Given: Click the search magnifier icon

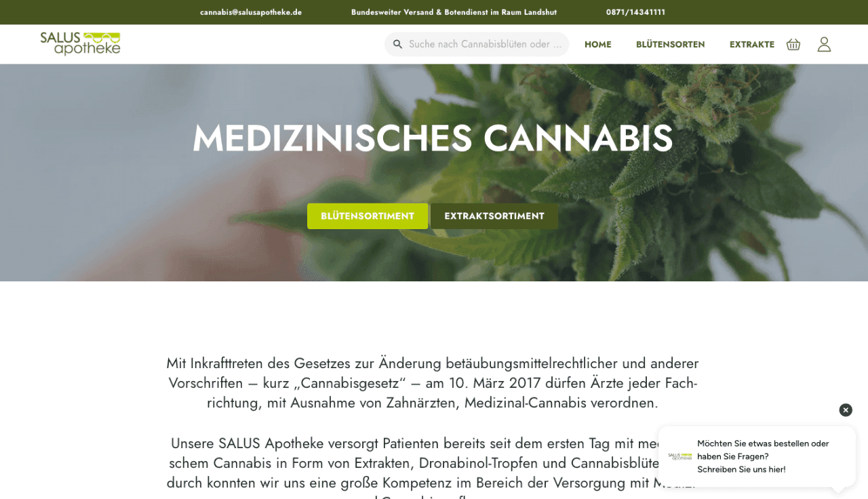Looking at the screenshot, I should click(398, 44).
